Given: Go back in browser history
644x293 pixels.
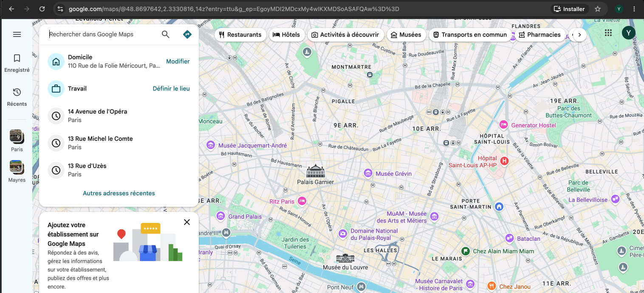Looking at the screenshot, I should (x=11, y=9).
